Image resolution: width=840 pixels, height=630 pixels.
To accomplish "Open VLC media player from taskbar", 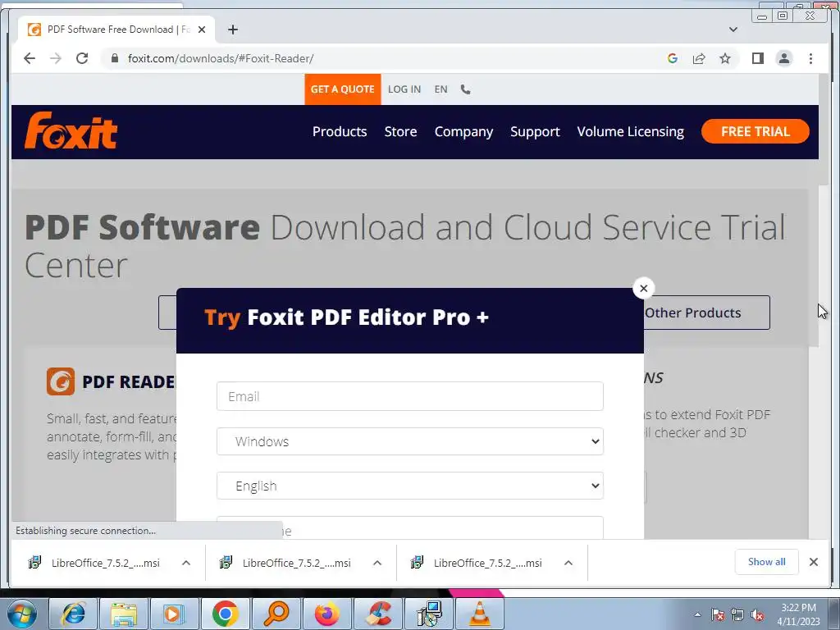I will pos(479,614).
